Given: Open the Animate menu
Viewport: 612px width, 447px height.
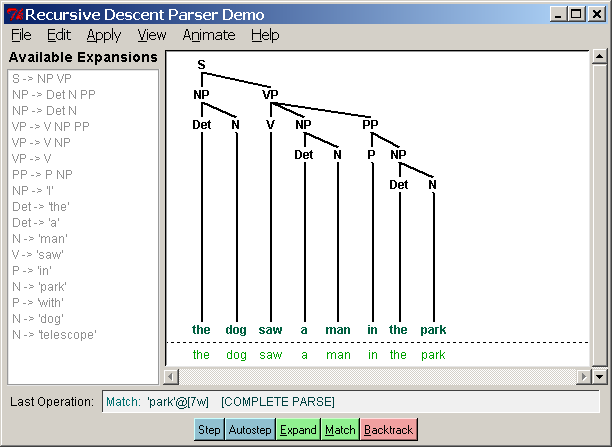Looking at the screenshot, I should [x=209, y=35].
